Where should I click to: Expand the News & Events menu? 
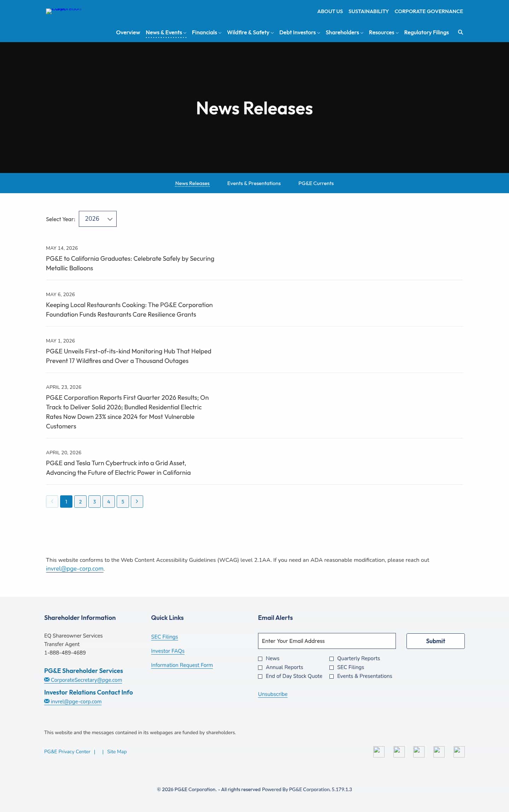tap(166, 33)
